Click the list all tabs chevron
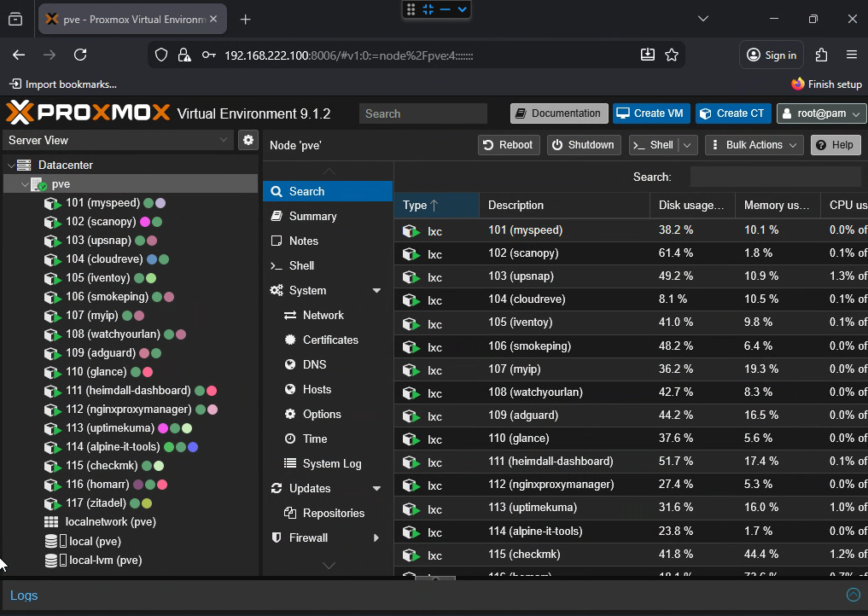 click(x=703, y=19)
